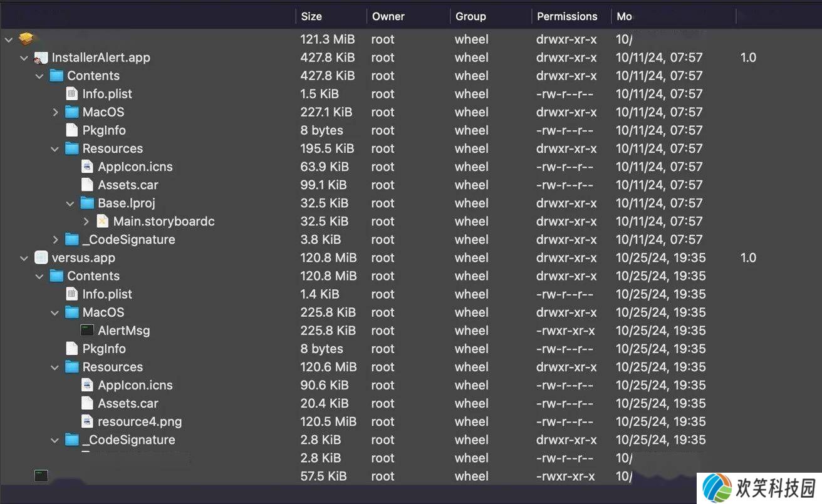Click the 10/11/24, 07:57 date of Main.storyboardc
This screenshot has height=504, width=822.
659,221
